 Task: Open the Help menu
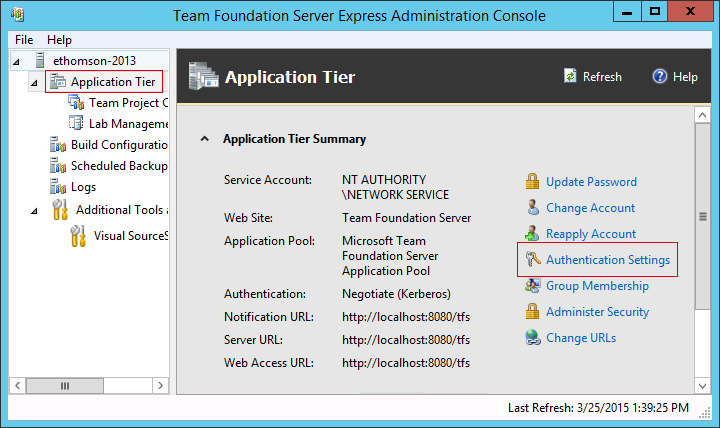(x=59, y=40)
